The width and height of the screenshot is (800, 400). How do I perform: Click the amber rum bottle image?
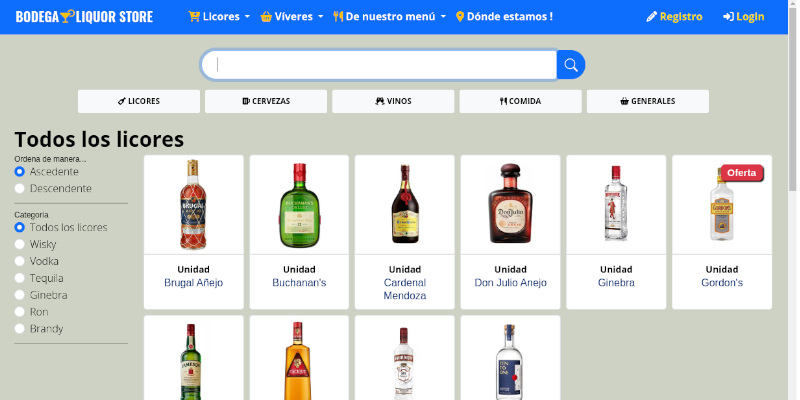[297, 361]
